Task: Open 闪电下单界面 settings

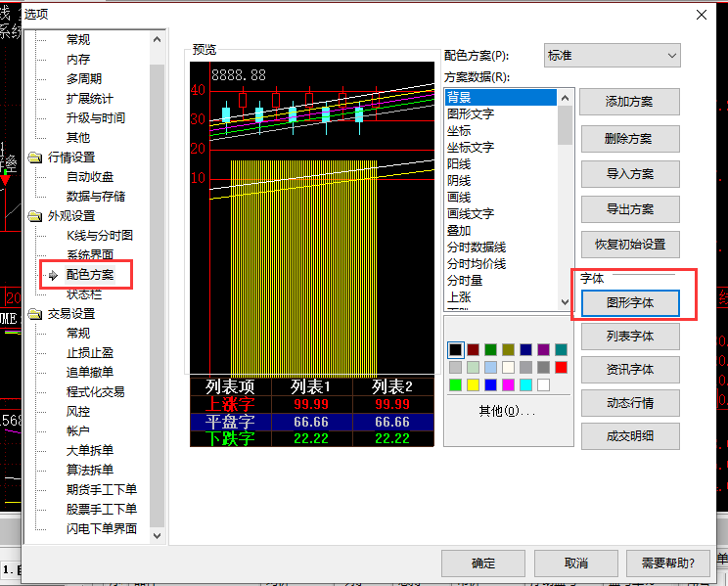Action: click(102, 528)
